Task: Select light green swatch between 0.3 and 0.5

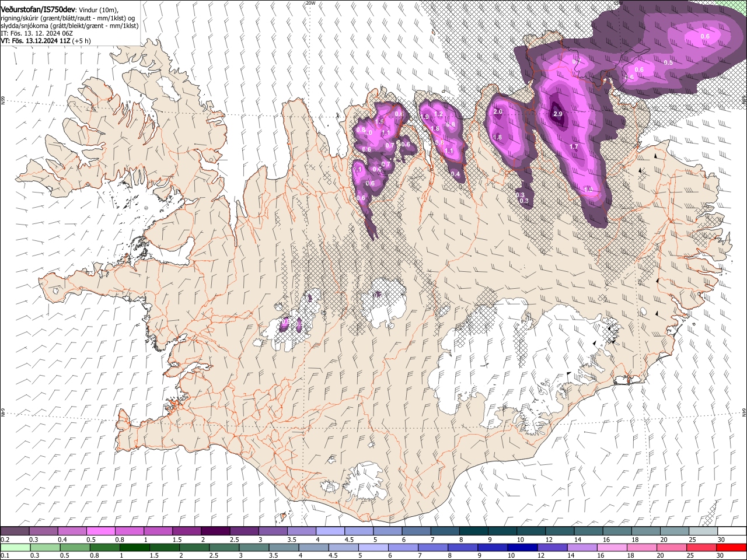Action: click(x=45, y=547)
